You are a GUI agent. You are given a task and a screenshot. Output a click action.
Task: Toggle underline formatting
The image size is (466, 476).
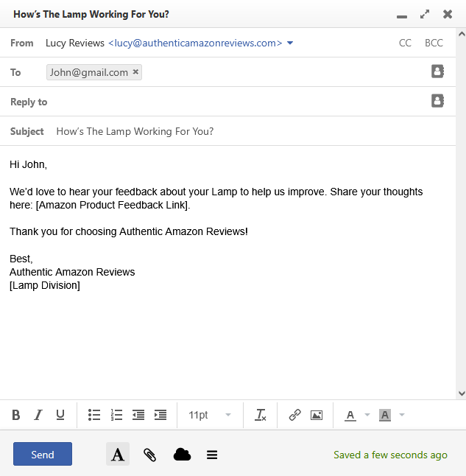(60, 415)
